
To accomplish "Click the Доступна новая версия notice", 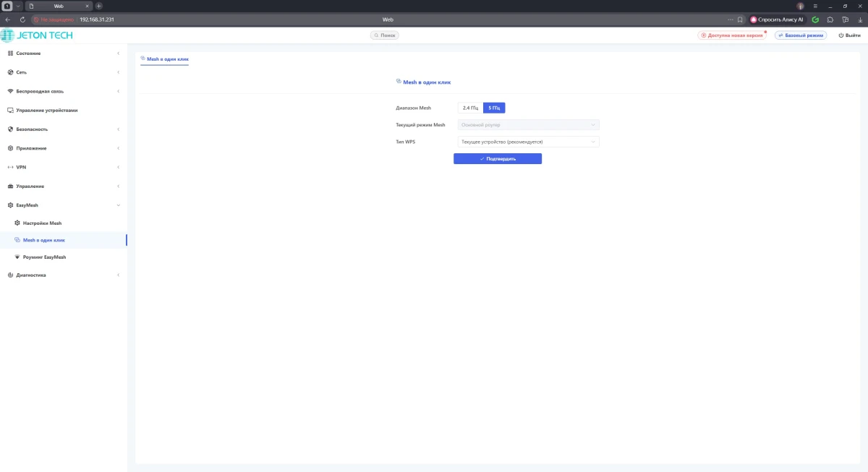I will 732,35.
